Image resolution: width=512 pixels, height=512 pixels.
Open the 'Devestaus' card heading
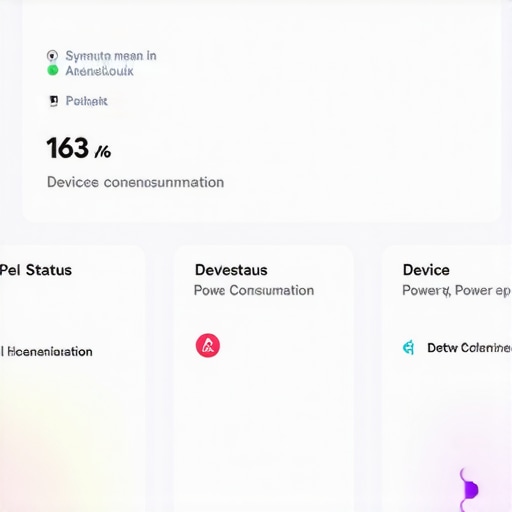tap(231, 270)
